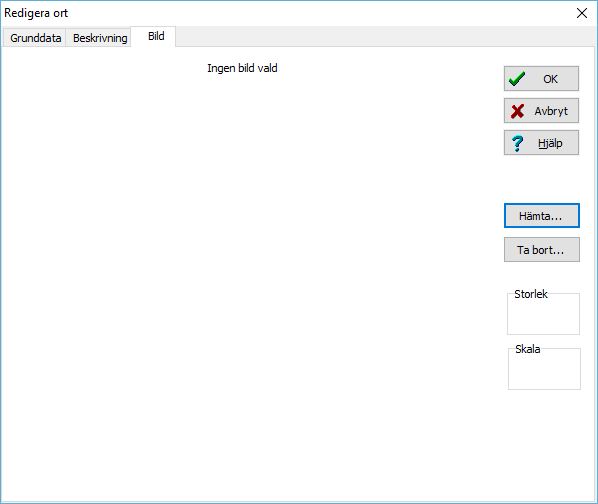Click the 'Redigera ort' title bar text
This screenshot has width=598, height=504.
36,13
